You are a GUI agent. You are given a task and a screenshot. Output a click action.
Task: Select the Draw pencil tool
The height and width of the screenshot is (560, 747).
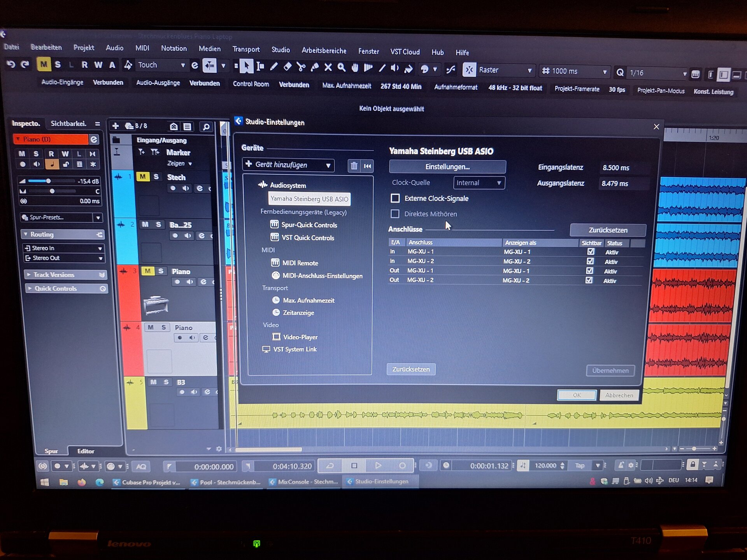click(x=274, y=67)
